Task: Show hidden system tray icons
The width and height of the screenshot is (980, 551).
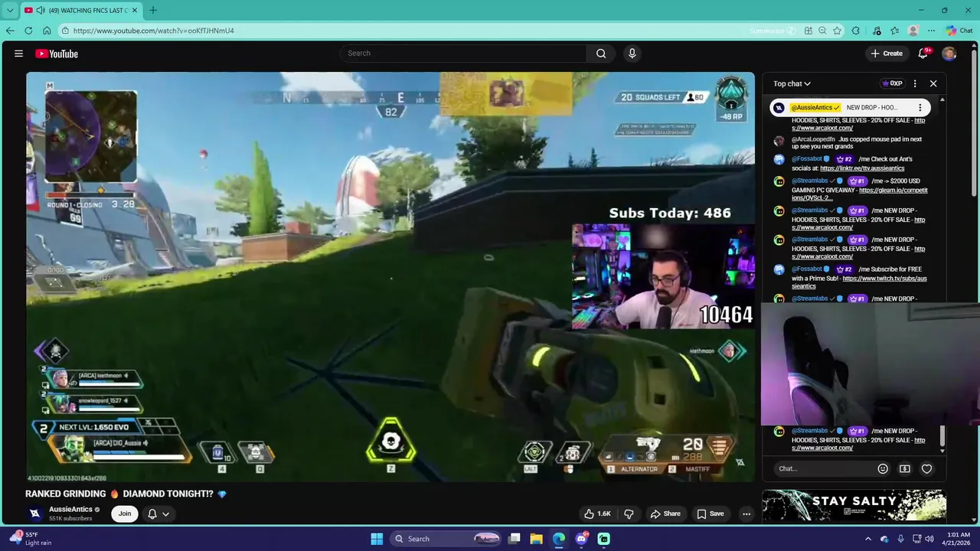Action: pos(869,539)
